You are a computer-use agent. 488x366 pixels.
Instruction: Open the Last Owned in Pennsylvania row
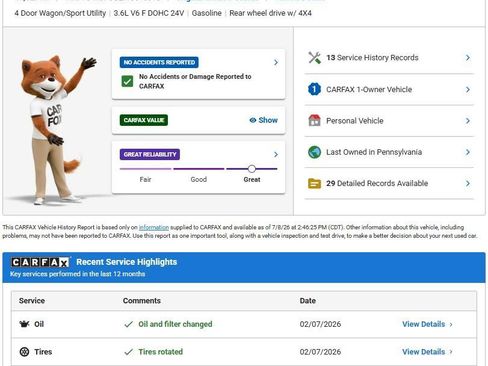(x=389, y=152)
